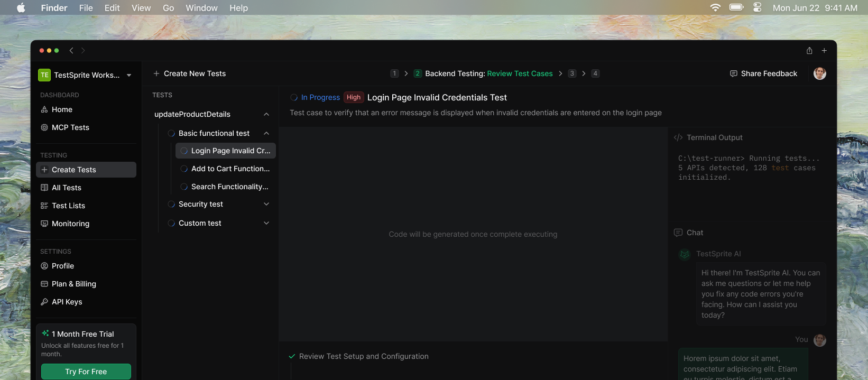
Task: Click step 2 Backend Testing breadcrumb
Action: pyautogui.click(x=483, y=73)
